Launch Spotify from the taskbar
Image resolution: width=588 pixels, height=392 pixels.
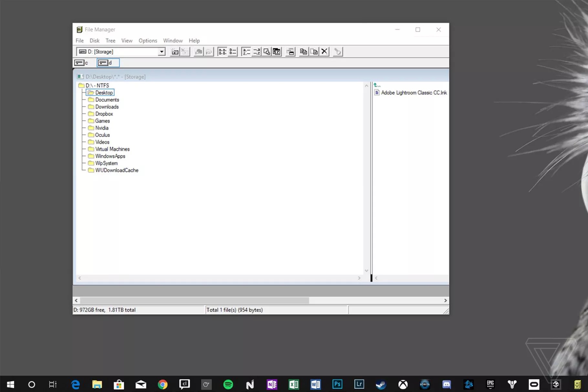click(x=228, y=384)
